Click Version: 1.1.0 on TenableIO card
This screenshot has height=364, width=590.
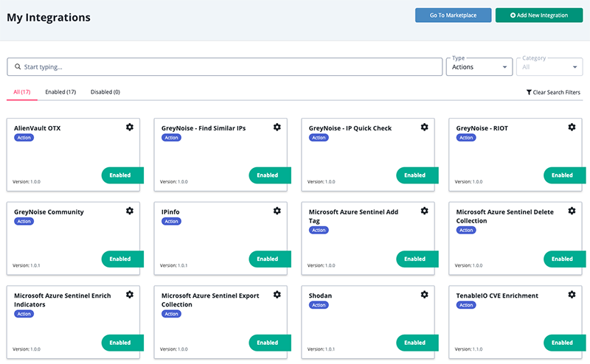click(468, 349)
